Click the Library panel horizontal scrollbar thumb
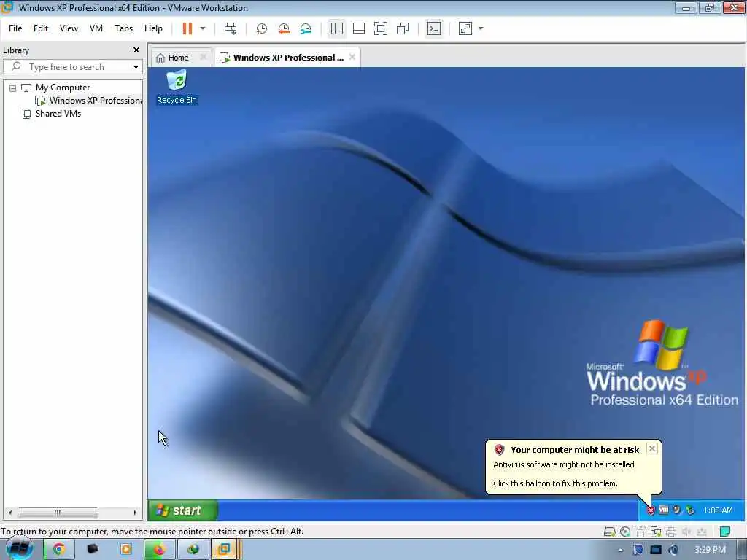 tap(58, 513)
